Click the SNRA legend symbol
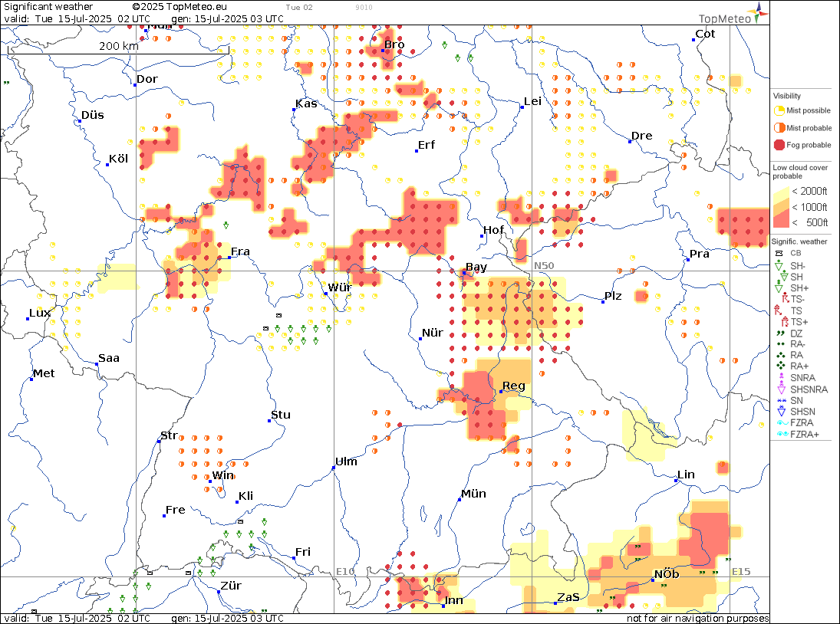Image resolution: width=840 pixels, height=624 pixels. (x=781, y=377)
